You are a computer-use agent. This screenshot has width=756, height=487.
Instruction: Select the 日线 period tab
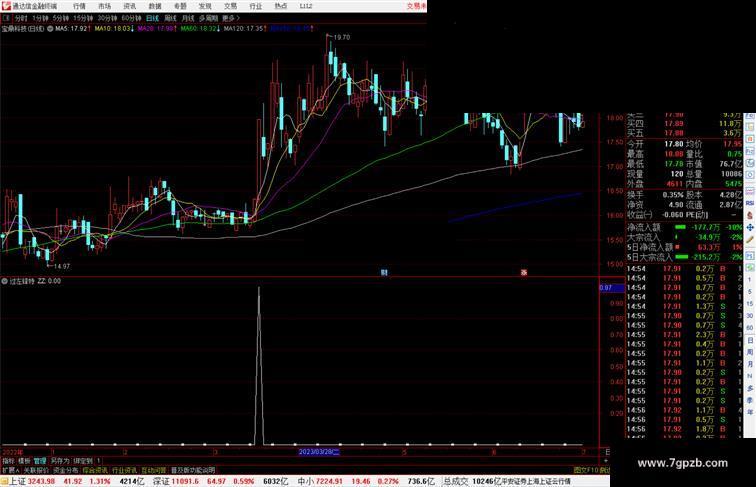coord(152,18)
